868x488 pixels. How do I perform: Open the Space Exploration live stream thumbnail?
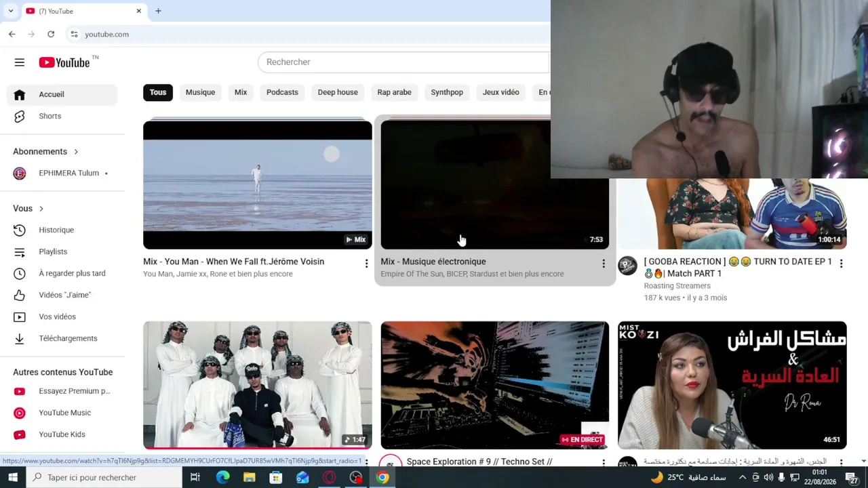click(x=495, y=385)
